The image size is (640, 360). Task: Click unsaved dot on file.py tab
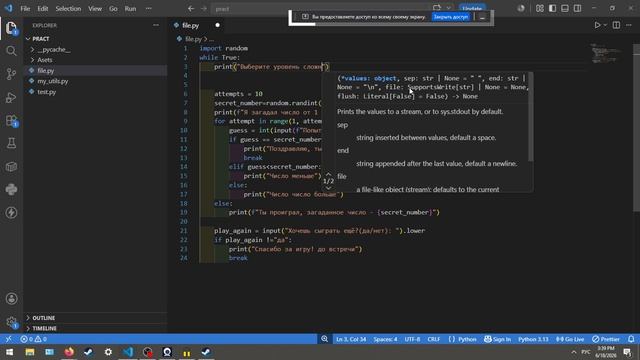coord(218,25)
